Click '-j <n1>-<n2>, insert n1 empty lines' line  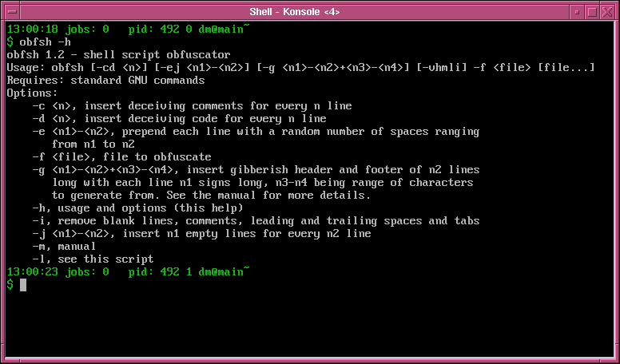201,234
